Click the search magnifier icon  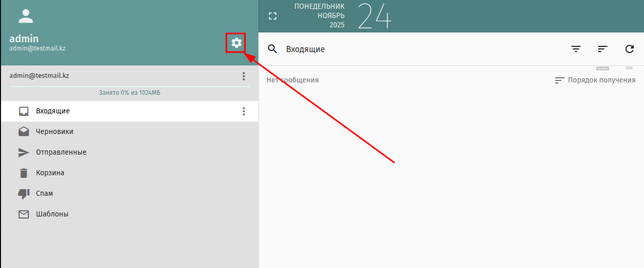(x=272, y=49)
